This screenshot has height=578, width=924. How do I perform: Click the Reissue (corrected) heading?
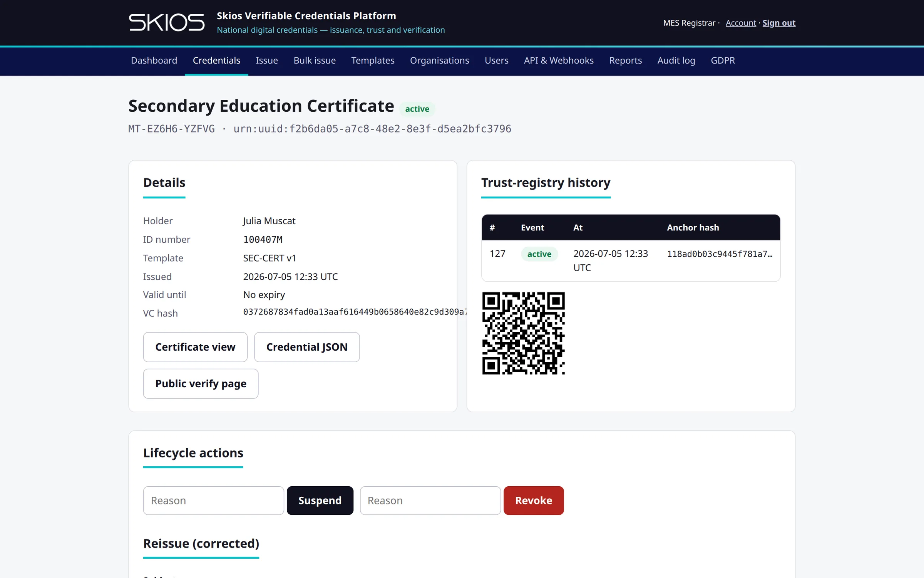pos(201,543)
